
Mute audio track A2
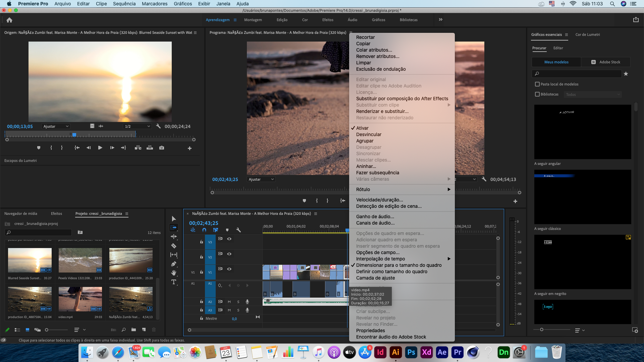[229, 301]
